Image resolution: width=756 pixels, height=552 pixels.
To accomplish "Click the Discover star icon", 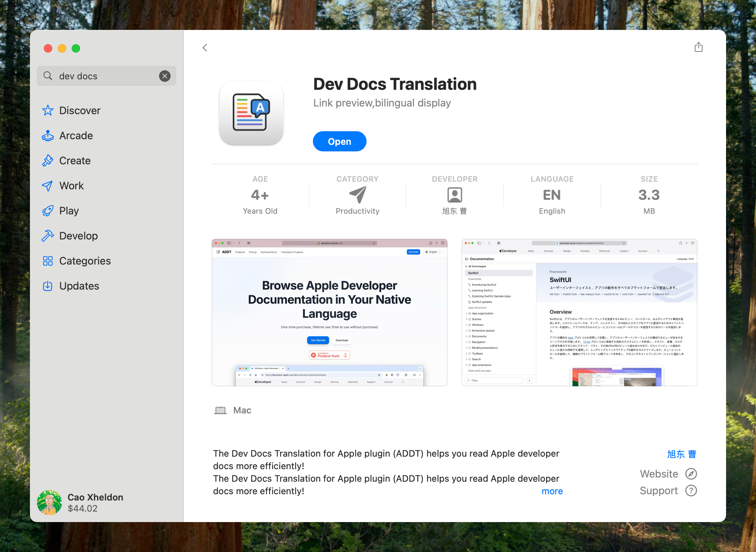I will 48,110.
